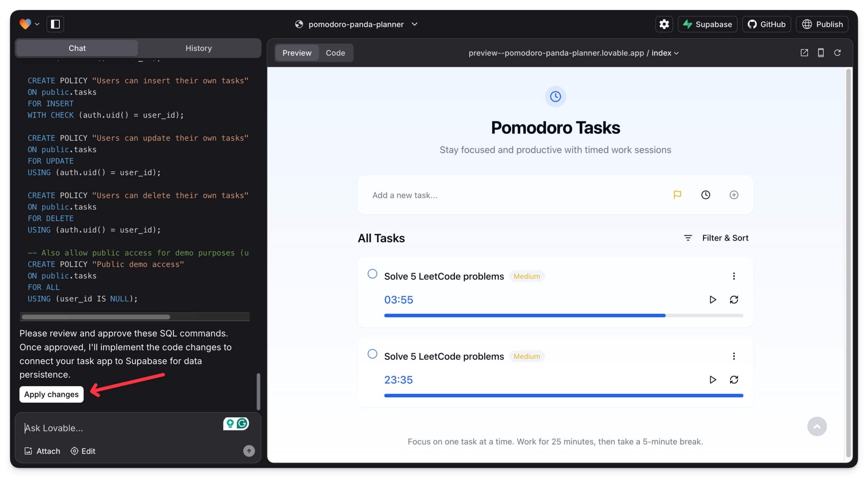Click the Medium tag on the 03:55 task
This screenshot has width=868, height=478.
coord(527,276)
